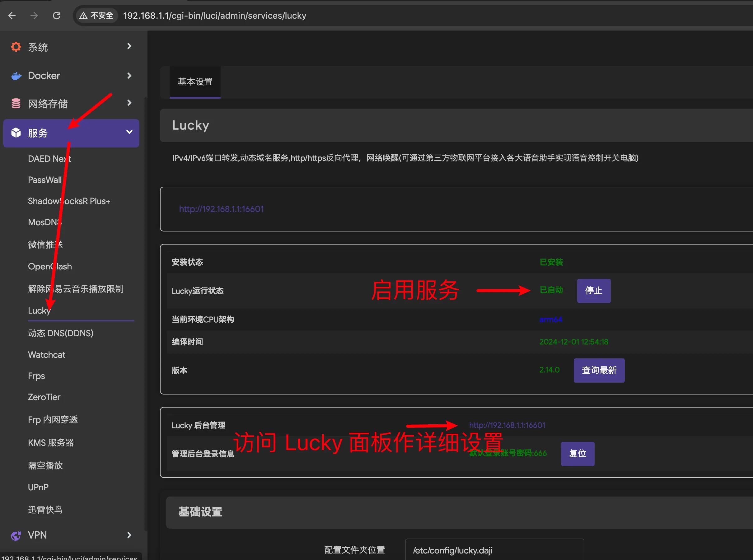Image resolution: width=753 pixels, height=560 pixels.
Task: Open OpenClash service page
Action: pos(50,266)
